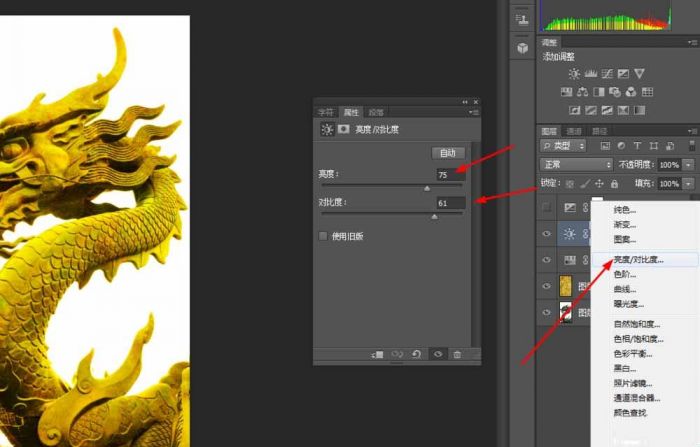Choose 色相/饱和度... from the menu

pos(638,339)
